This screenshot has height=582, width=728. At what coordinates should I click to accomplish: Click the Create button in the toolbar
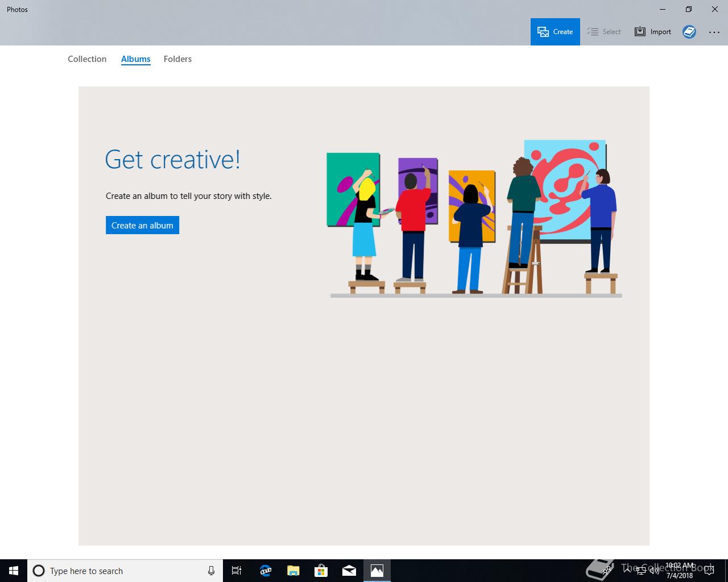[555, 32]
